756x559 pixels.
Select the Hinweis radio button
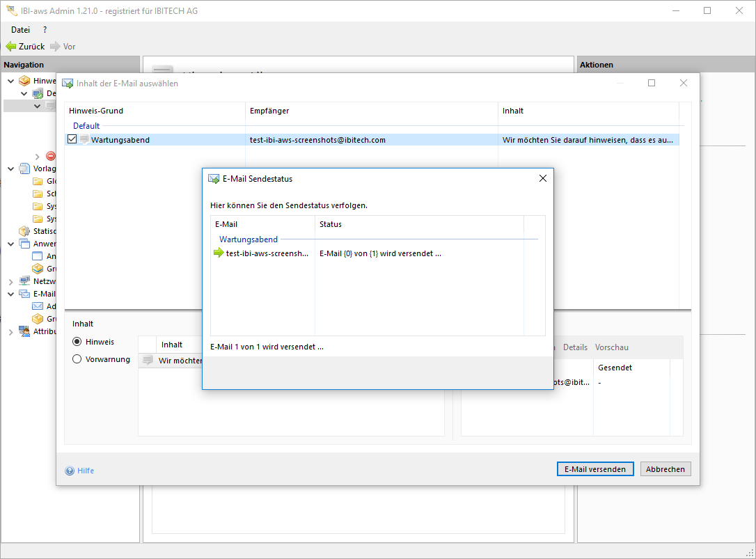(77, 342)
